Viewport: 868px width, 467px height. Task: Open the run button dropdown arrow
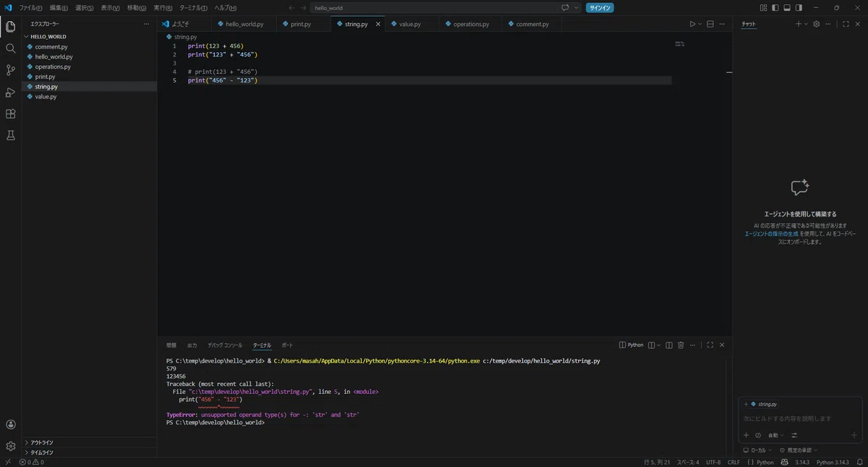tap(699, 24)
